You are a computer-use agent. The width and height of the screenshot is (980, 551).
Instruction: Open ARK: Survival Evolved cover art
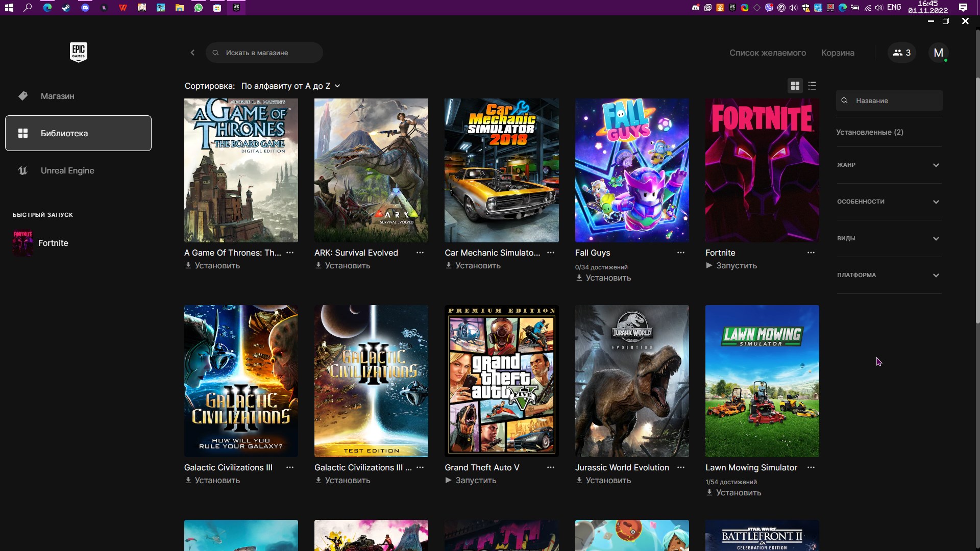coord(371,170)
